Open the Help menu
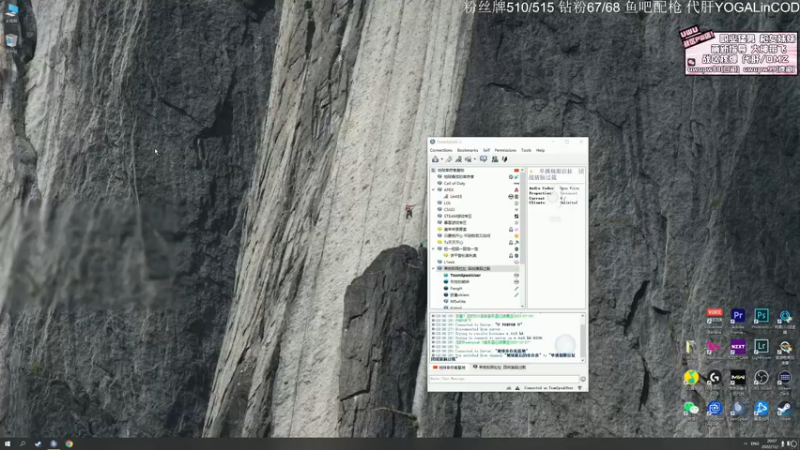 540,151
